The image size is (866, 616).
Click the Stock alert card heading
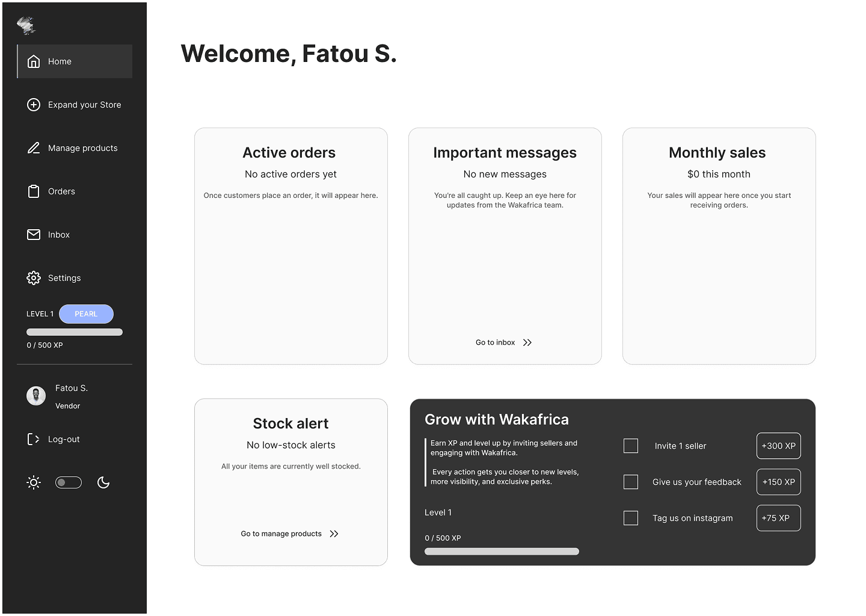(291, 423)
